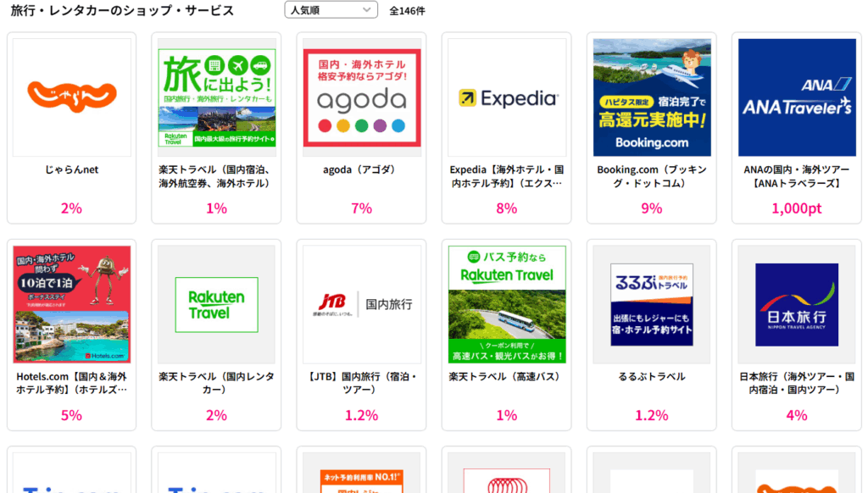Click the 5% rate under Hotels.com
The width and height of the screenshot is (868, 493).
click(x=71, y=416)
